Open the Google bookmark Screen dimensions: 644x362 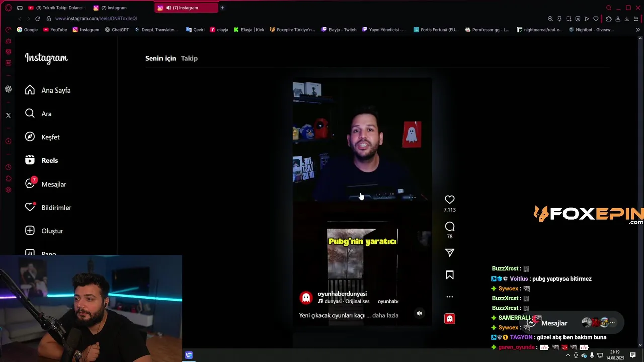click(27, 30)
